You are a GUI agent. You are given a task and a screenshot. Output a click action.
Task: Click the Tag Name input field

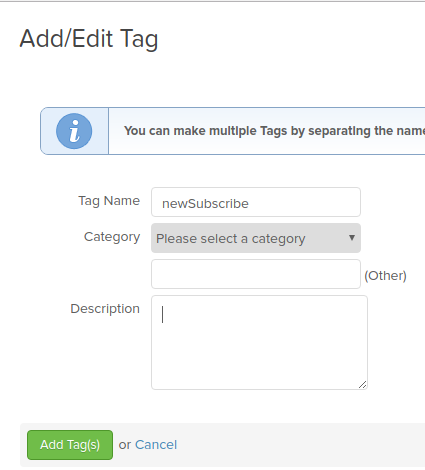pyautogui.click(x=256, y=202)
